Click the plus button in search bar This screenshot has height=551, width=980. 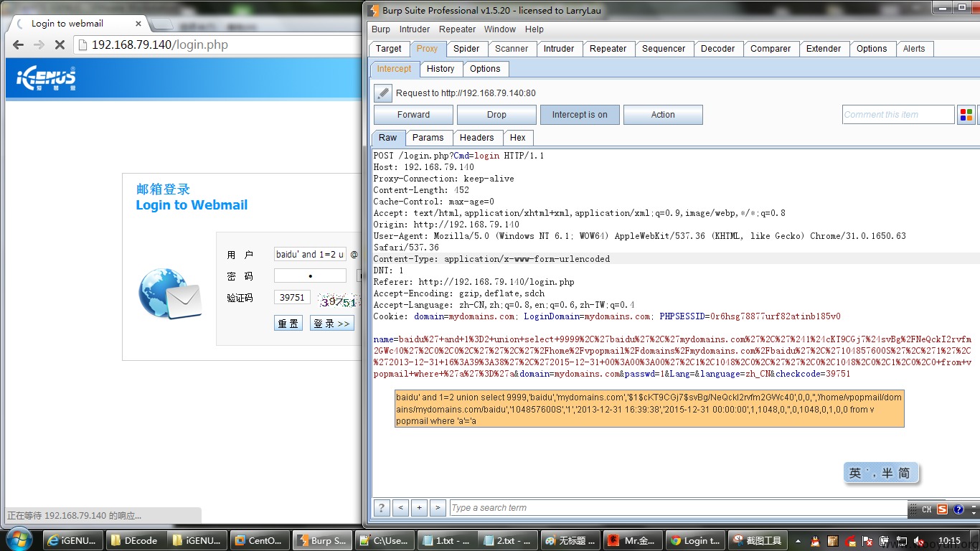pyautogui.click(x=420, y=507)
